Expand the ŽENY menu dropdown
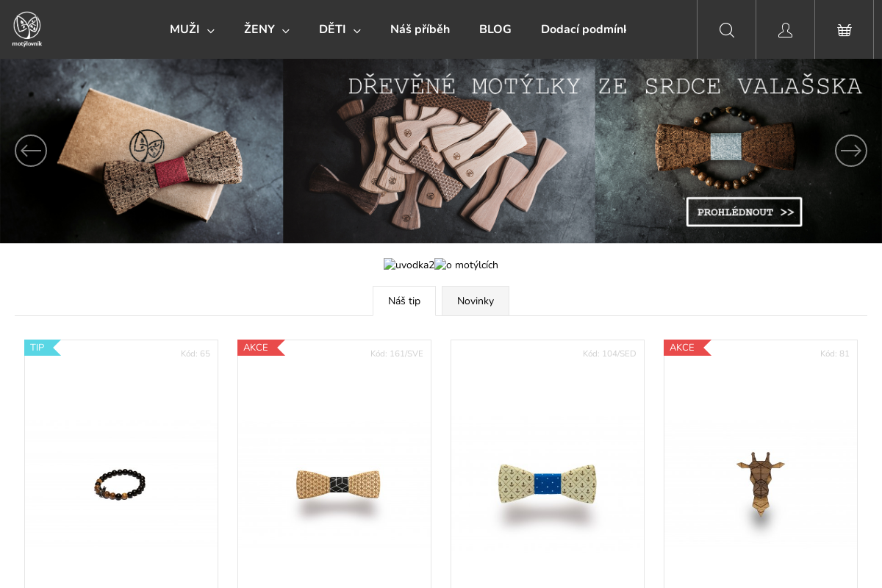Image resolution: width=882 pixels, height=588 pixels. (267, 29)
